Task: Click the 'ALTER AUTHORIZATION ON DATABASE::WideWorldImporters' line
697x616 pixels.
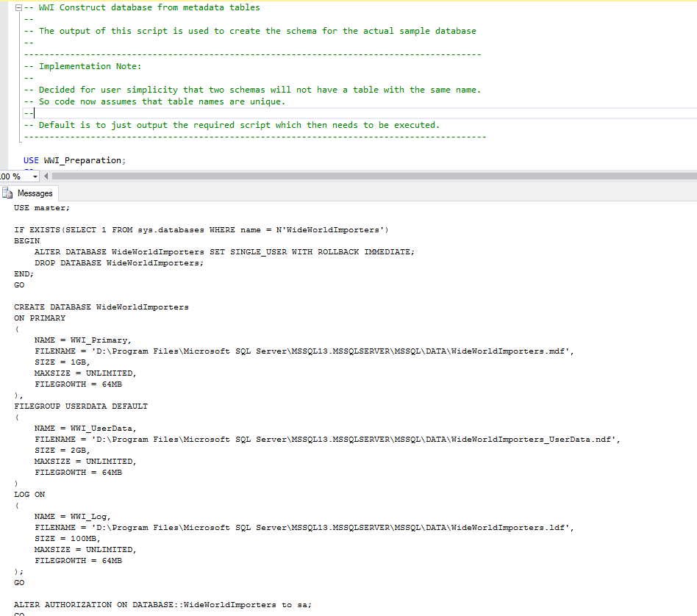Action: (162, 605)
